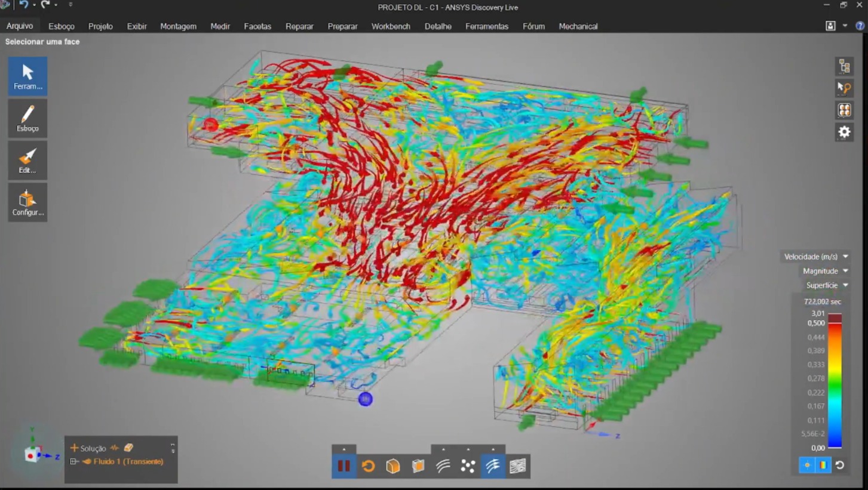Image resolution: width=868 pixels, height=490 pixels.
Task: Restart the simulation with the orange reset arrow
Action: click(x=369, y=466)
